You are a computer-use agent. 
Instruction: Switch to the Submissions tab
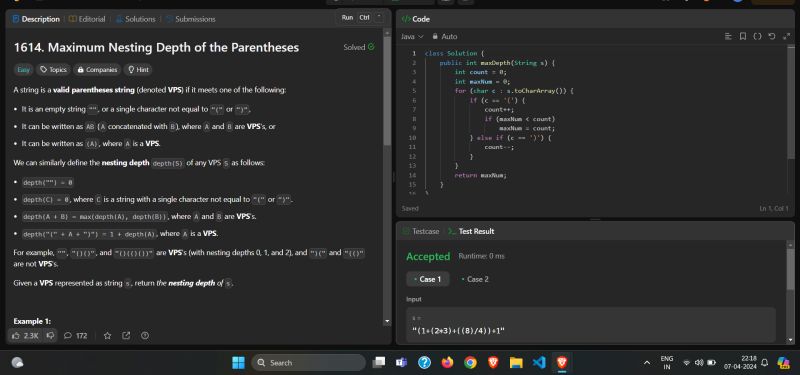tap(191, 19)
